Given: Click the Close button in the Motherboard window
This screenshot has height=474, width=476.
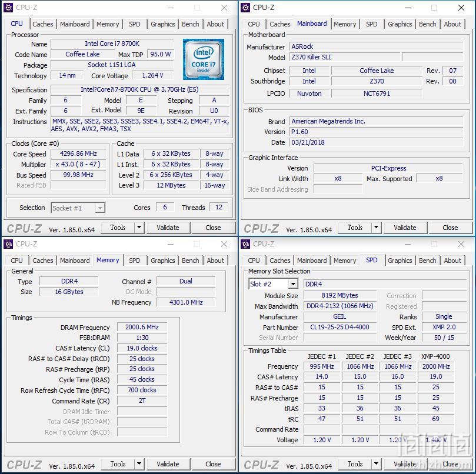Looking at the screenshot, I should click(450, 228).
